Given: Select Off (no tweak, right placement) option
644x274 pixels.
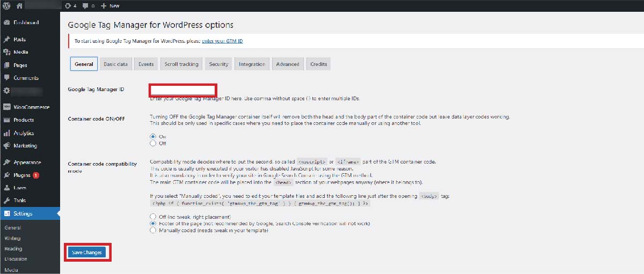Looking at the screenshot, I should point(153,217).
